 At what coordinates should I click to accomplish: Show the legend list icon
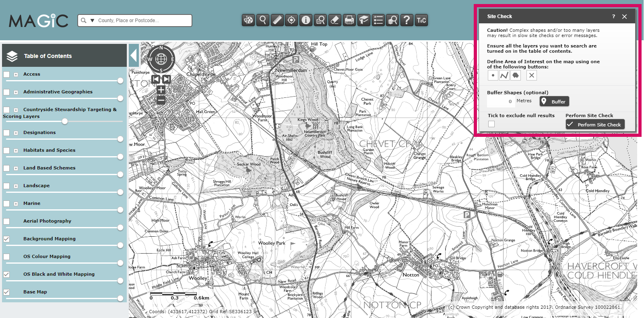(378, 20)
